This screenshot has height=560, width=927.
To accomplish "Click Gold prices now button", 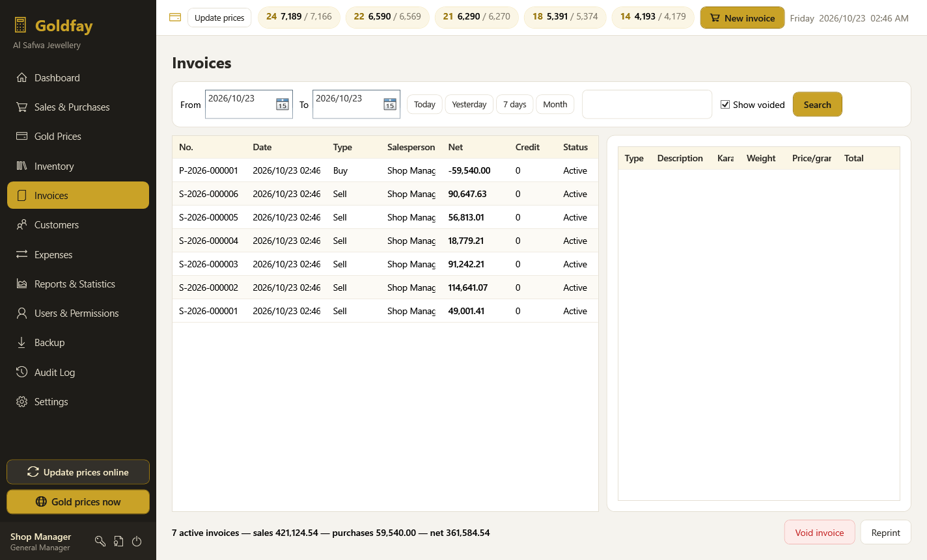I will [x=78, y=501].
